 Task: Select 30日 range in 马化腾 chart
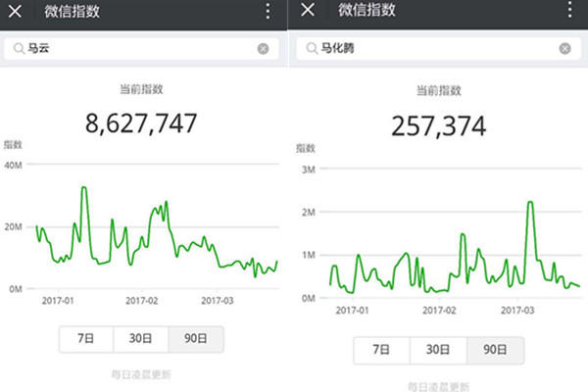tap(438, 350)
